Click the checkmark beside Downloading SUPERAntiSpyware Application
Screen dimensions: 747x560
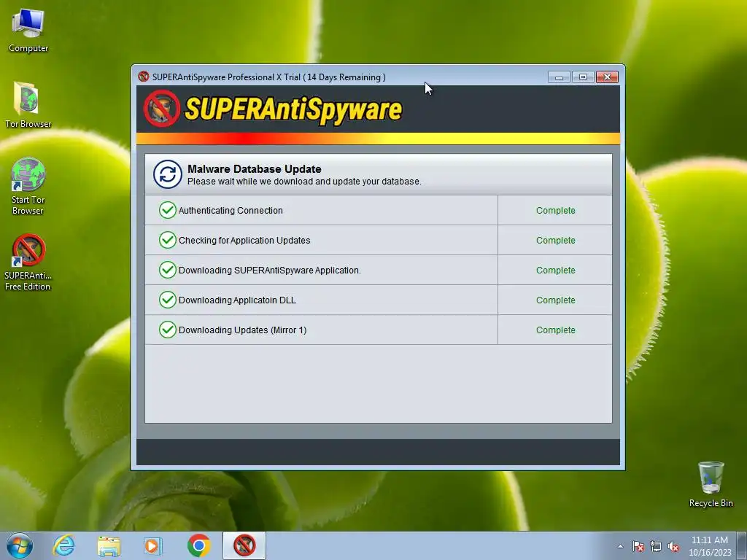168,270
